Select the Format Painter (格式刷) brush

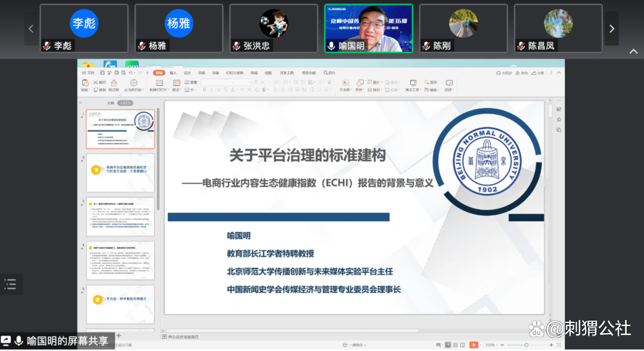(114, 83)
